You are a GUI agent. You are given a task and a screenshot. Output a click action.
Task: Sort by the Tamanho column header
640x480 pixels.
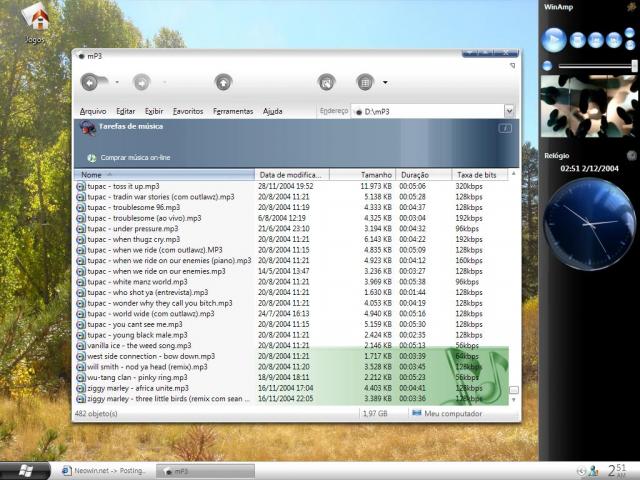362,175
